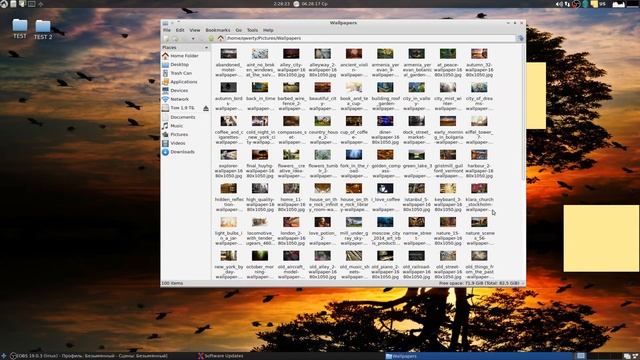Select the barbed_wire_fence_2 file
This screenshot has width=640, height=360.
(x=291, y=96)
